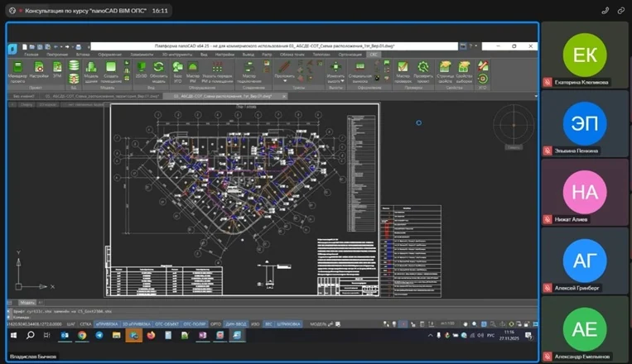Click the Модель layout tab at bottom
This screenshot has height=364, width=632.
(x=27, y=303)
